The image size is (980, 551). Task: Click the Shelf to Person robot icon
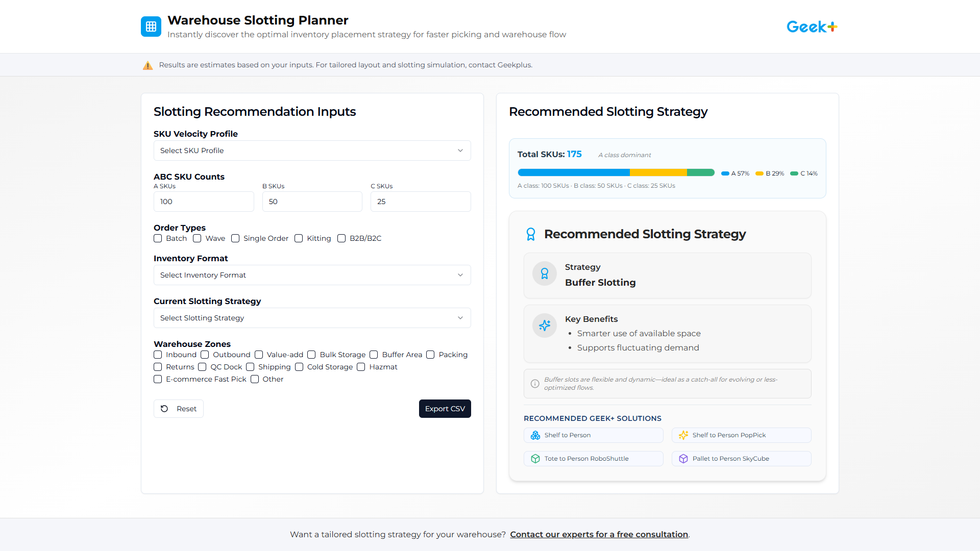pos(535,435)
